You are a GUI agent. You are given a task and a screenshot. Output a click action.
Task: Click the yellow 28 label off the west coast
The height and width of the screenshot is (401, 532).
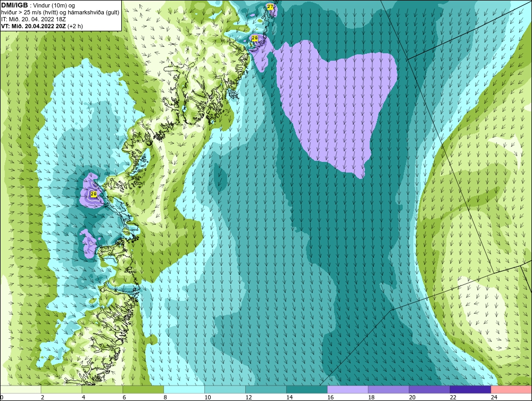point(94,194)
